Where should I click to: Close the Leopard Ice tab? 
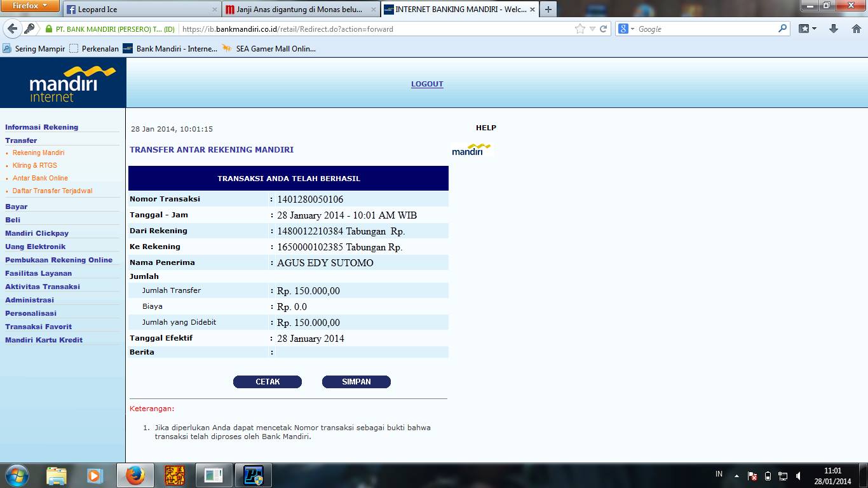click(x=214, y=10)
